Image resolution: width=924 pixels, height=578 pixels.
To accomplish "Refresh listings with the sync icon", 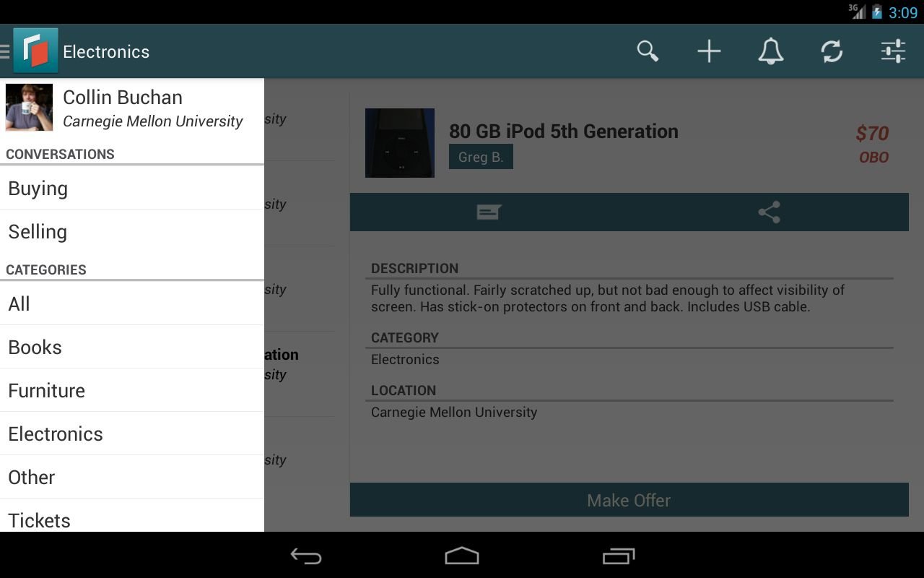I will (x=832, y=51).
